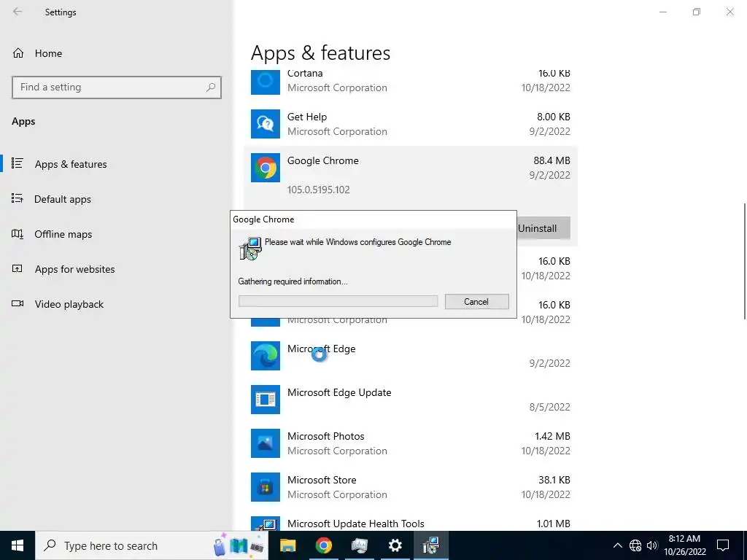Click the Google Chrome app icon in list
747x560 pixels.
point(266,168)
